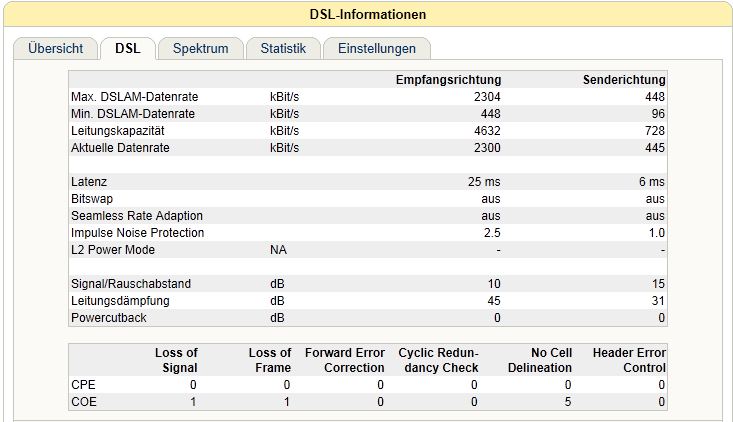Select the L2 Power Mode NA cell
This screenshot has height=422, width=733.
(x=278, y=250)
